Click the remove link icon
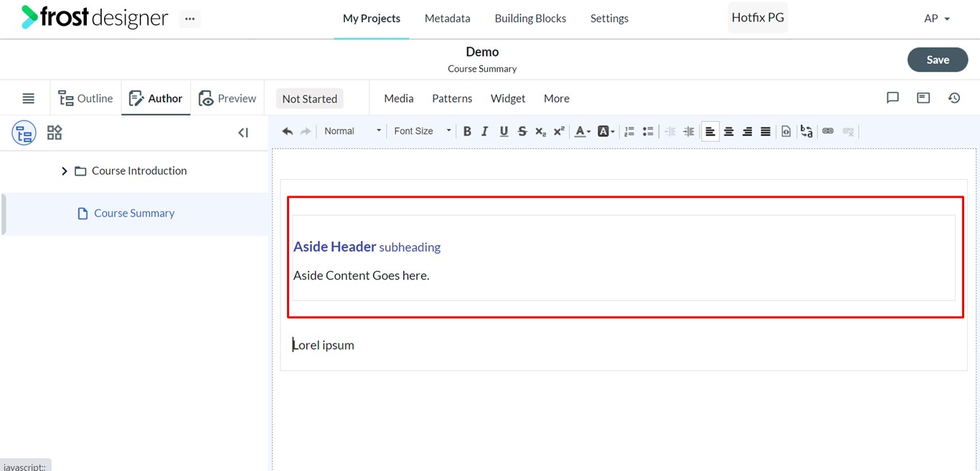Image resolution: width=980 pixels, height=471 pixels. pyautogui.click(x=849, y=131)
